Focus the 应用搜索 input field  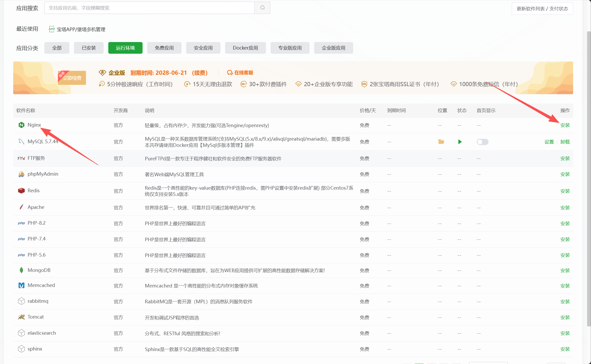click(x=150, y=8)
